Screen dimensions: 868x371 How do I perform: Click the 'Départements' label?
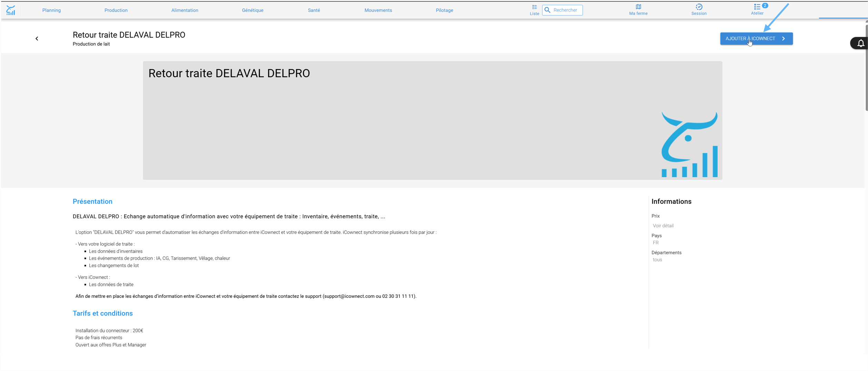coord(666,253)
